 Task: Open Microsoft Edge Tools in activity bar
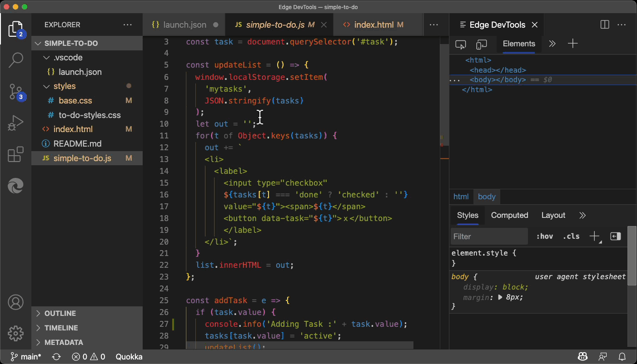click(15, 186)
